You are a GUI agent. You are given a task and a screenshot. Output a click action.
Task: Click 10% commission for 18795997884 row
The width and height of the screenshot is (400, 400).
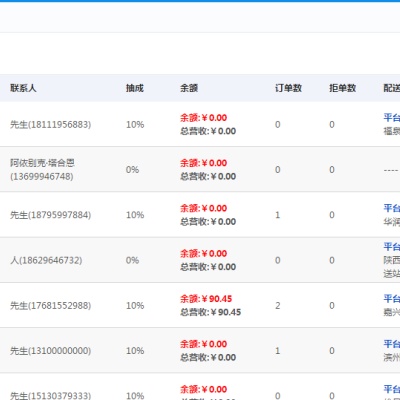(135, 215)
